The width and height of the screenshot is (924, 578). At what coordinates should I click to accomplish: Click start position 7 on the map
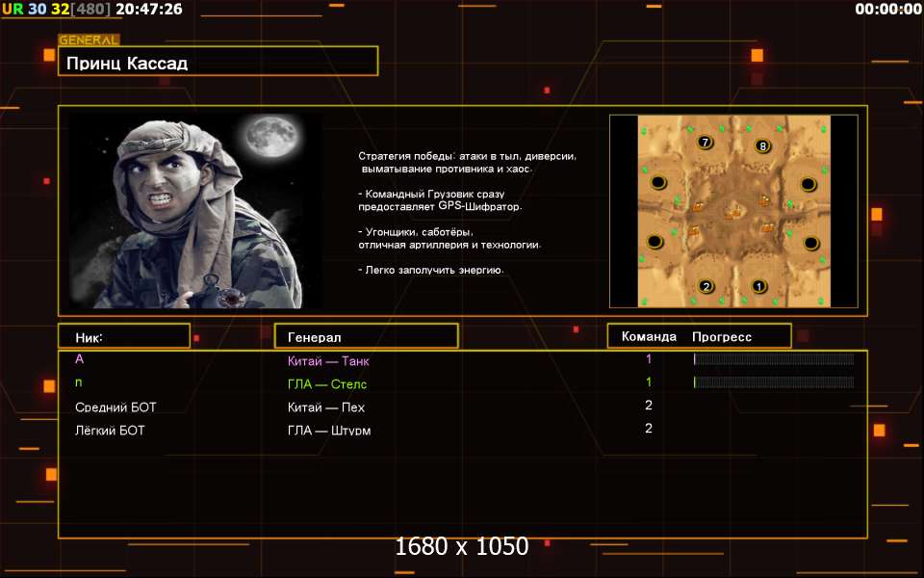[x=705, y=143]
